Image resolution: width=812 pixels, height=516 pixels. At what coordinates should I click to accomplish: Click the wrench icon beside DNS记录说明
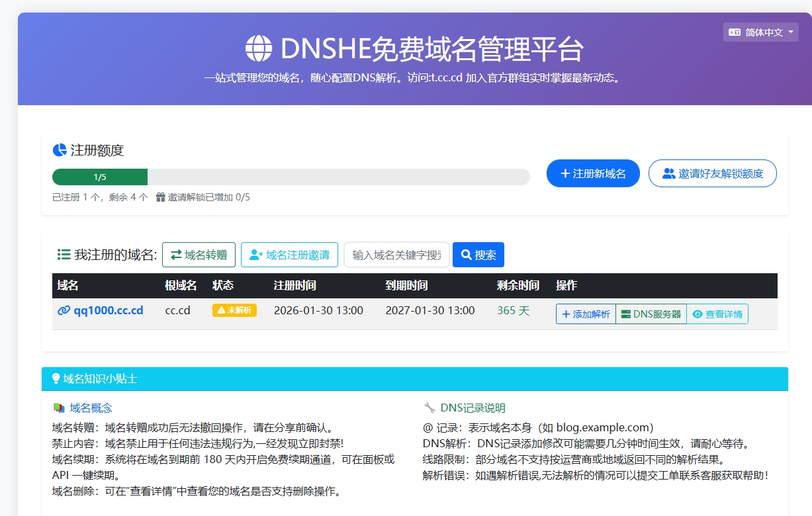click(x=429, y=408)
